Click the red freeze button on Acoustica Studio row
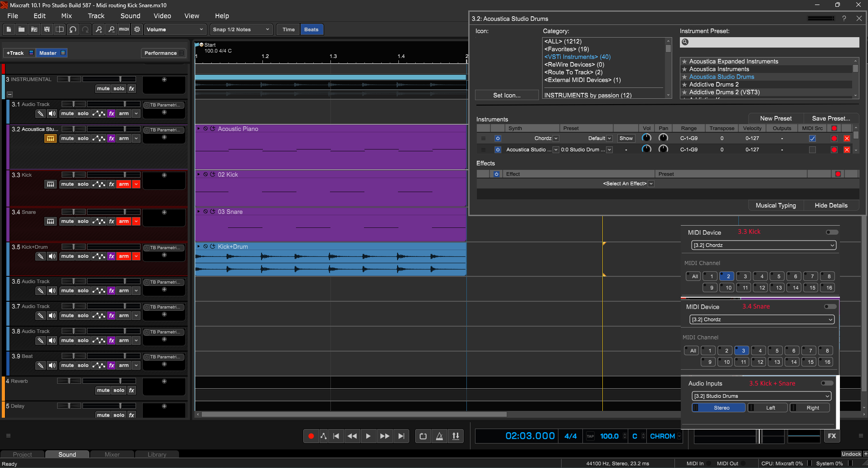 [x=834, y=150]
